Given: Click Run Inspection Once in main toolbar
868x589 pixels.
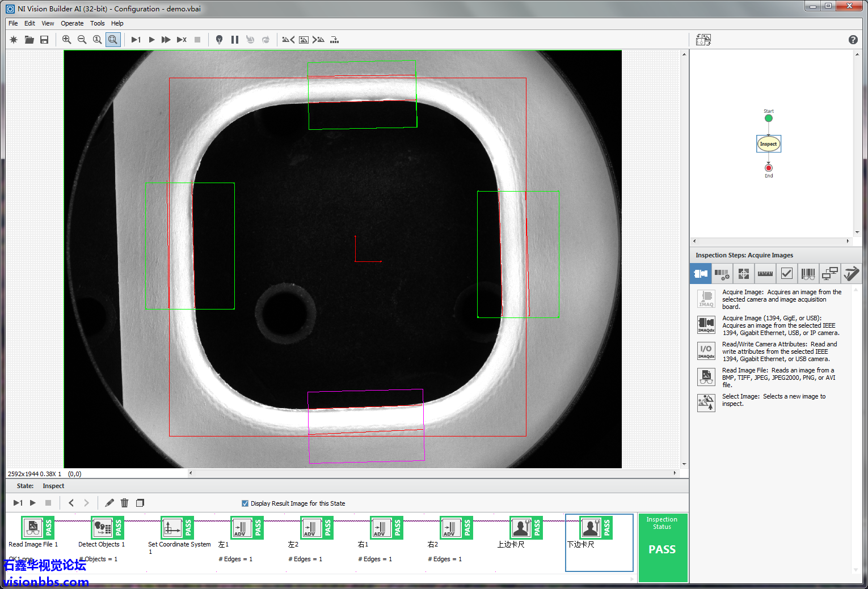Looking at the screenshot, I should tap(136, 40).
